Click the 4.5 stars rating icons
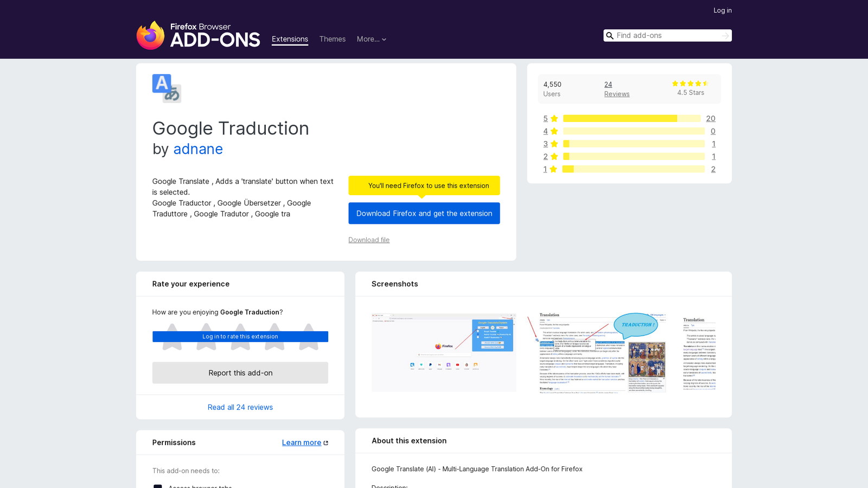Screen dimensions: 868x488 pos(691,84)
